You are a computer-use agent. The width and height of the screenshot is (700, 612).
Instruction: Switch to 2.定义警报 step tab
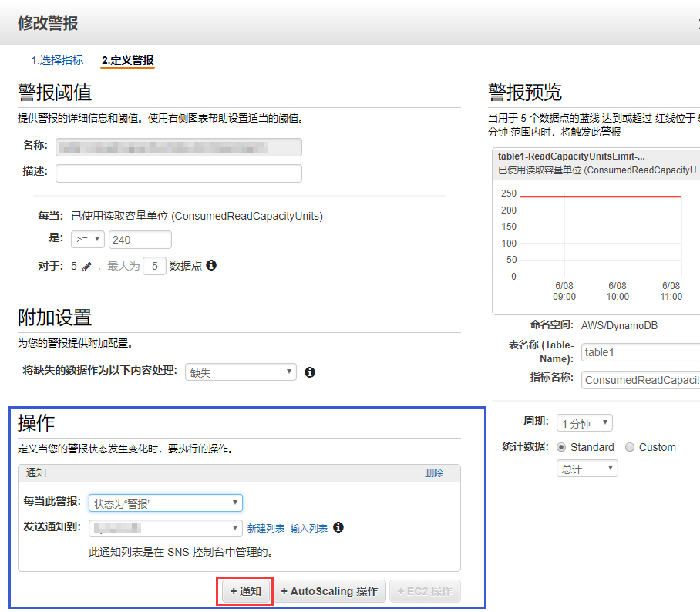(x=127, y=60)
